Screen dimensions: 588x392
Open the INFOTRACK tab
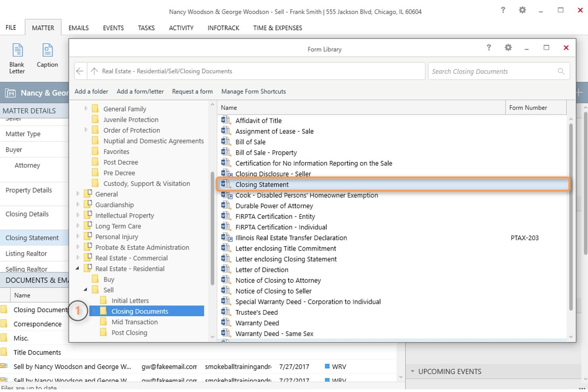(223, 28)
